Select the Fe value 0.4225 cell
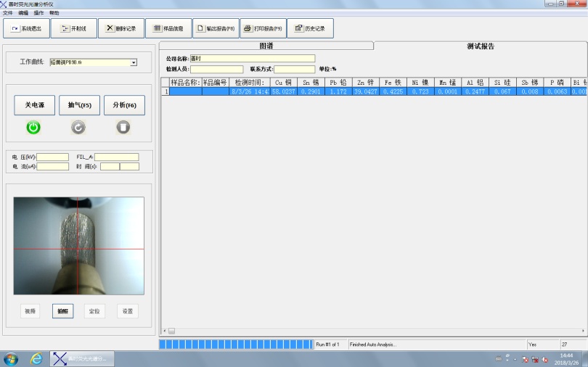588x367 pixels. 393,91
